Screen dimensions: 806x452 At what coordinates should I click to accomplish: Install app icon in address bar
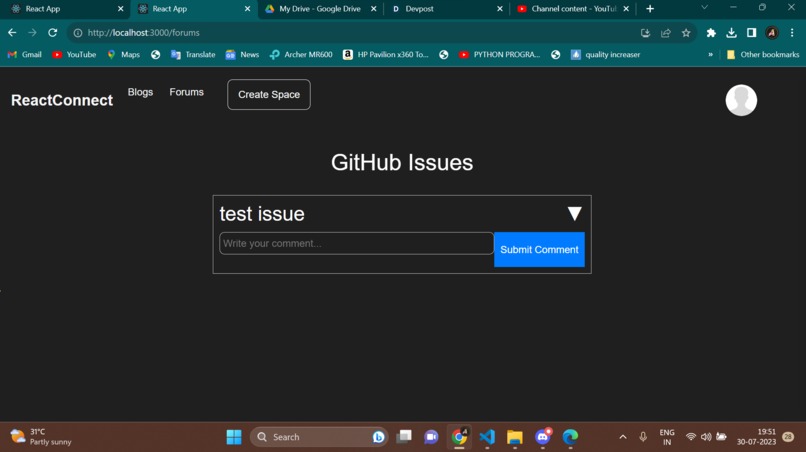(645, 33)
